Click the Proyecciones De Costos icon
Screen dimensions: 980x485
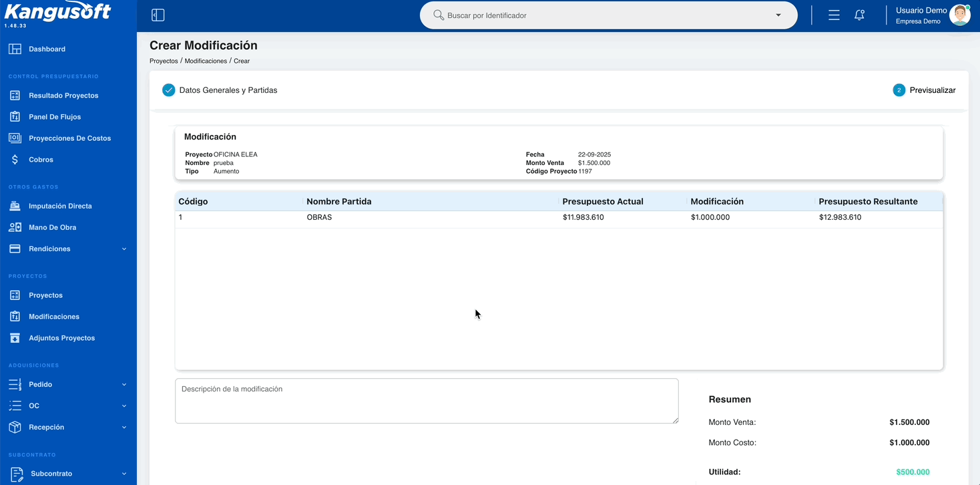tap(15, 138)
